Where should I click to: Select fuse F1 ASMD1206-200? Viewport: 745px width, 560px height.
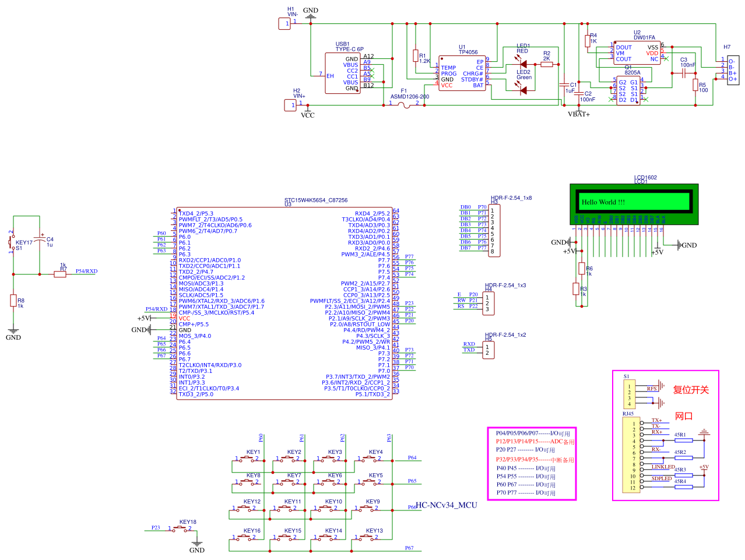pyautogui.click(x=404, y=104)
